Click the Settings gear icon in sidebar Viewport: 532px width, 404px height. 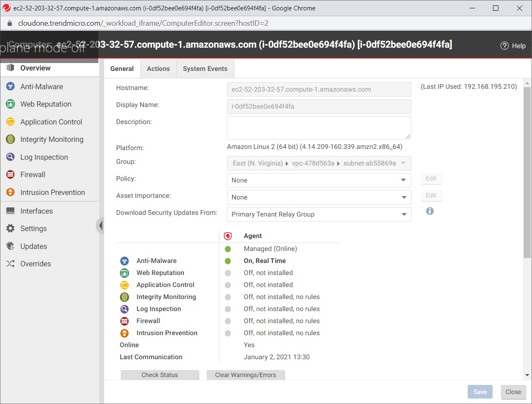pyautogui.click(x=10, y=229)
